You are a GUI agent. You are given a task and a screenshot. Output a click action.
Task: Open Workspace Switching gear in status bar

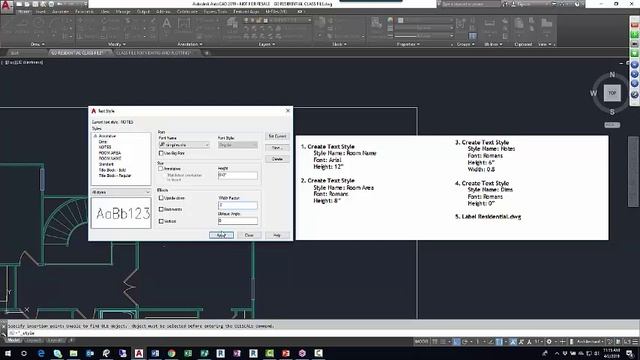click(x=549, y=341)
